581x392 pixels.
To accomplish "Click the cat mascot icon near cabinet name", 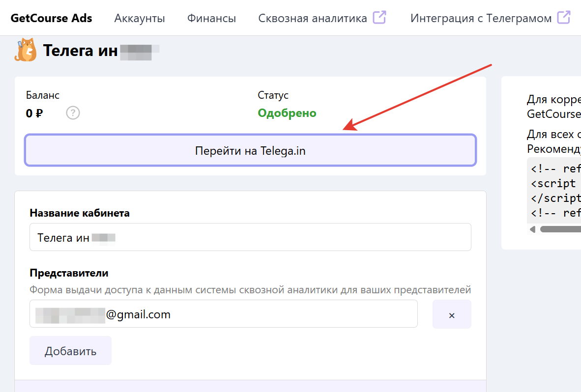I will 25,50.
